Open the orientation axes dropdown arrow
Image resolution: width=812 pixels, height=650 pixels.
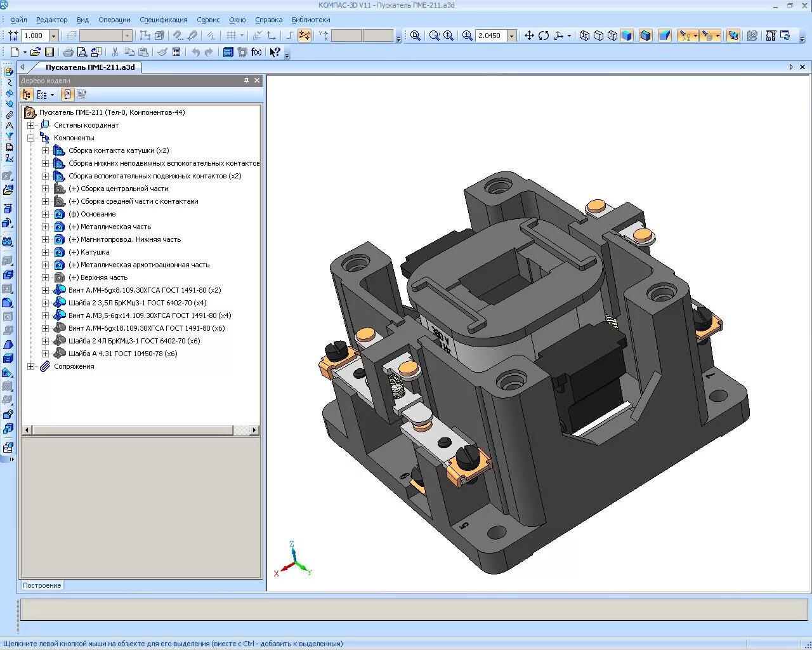click(569, 36)
